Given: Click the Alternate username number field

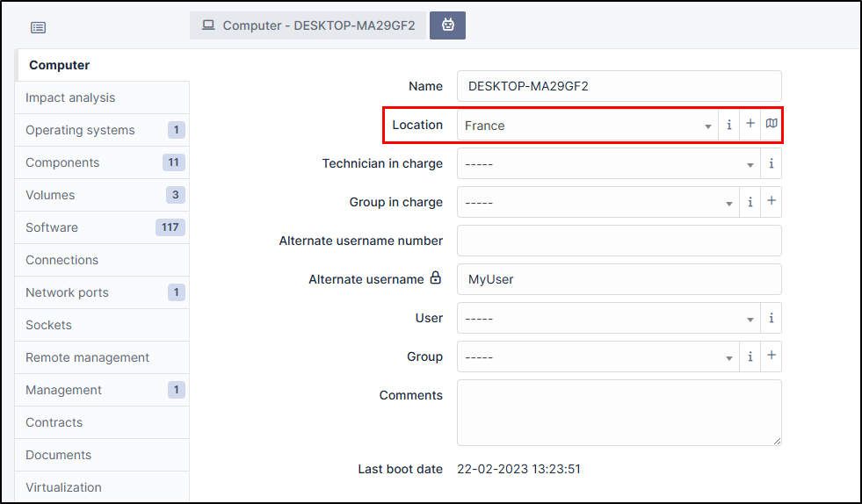Looking at the screenshot, I should [x=619, y=241].
